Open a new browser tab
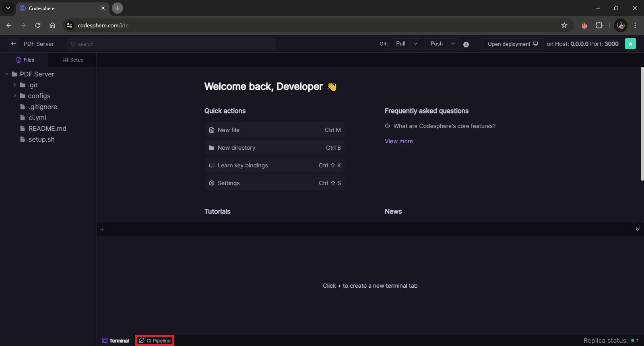 point(118,8)
